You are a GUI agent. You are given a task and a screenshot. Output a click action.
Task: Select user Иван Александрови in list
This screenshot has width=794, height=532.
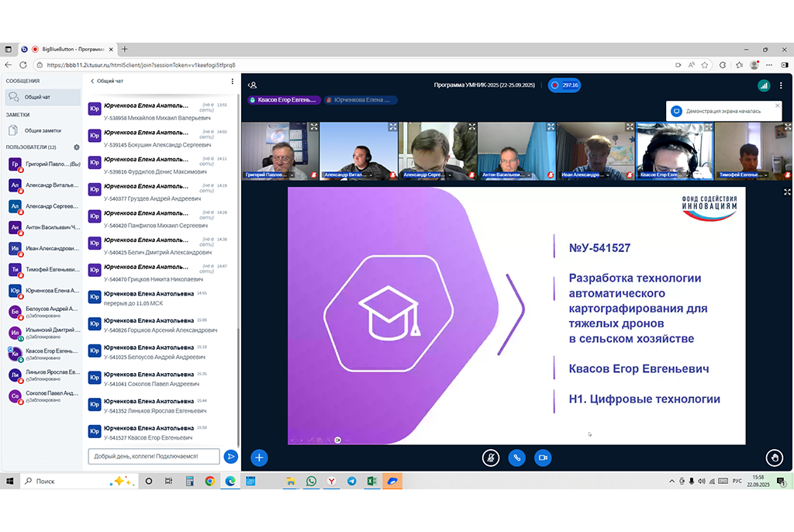[x=44, y=249]
